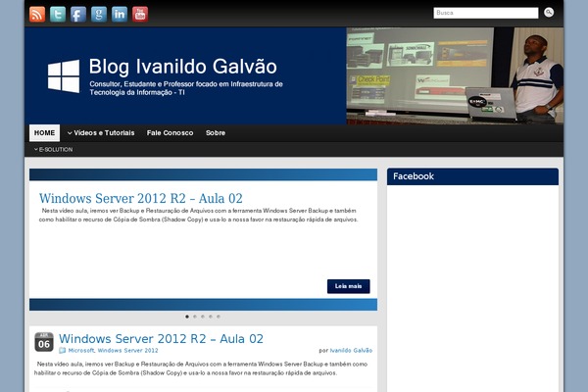
Task: Click the category folder icon beside Microsoft
Action: click(x=63, y=351)
